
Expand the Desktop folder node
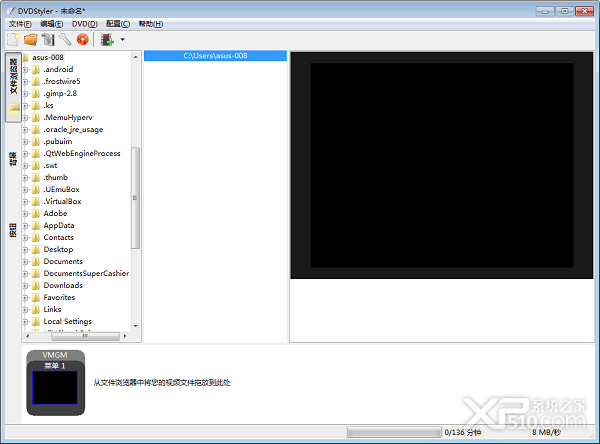(x=25, y=250)
